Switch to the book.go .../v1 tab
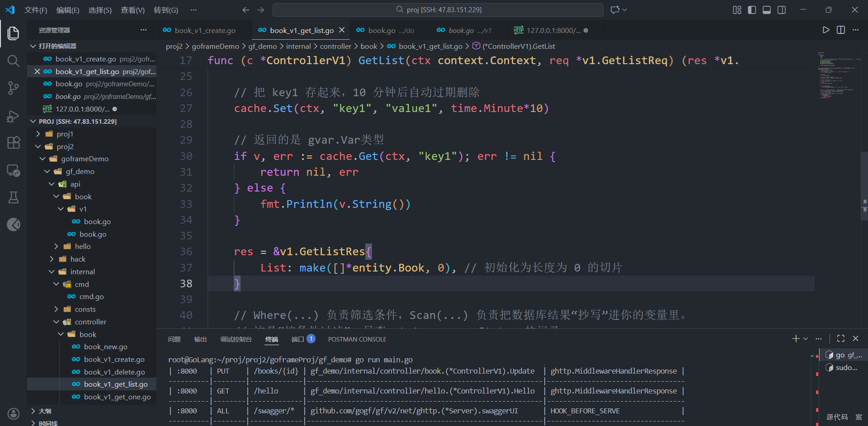 point(469,30)
